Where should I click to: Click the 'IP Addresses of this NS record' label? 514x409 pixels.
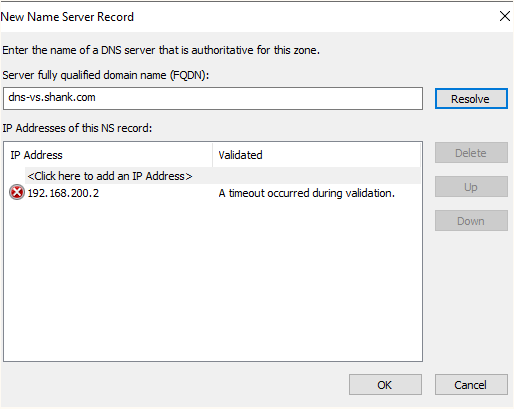77,128
